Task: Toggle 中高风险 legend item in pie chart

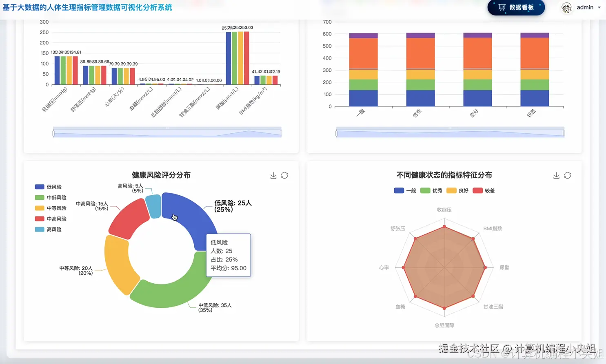Action: 51,218
